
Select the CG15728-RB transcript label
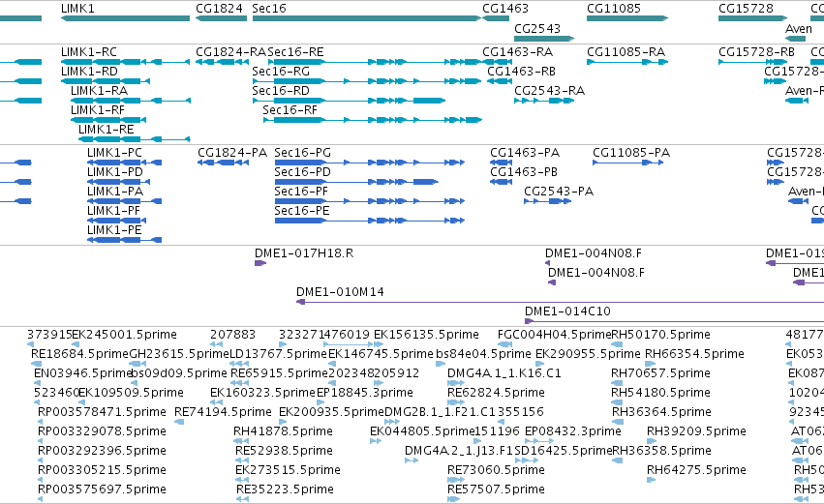tap(757, 52)
